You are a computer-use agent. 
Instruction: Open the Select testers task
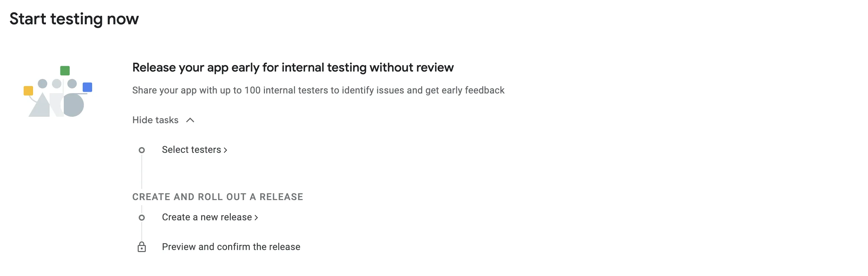[x=195, y=150]
